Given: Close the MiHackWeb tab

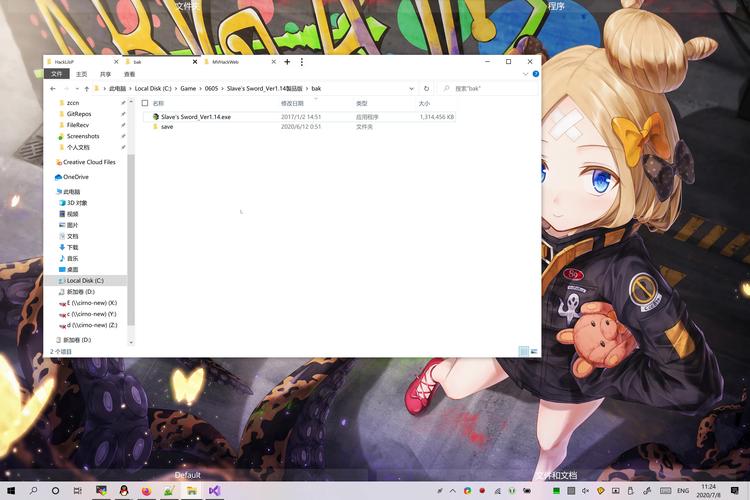Looking at the screenshot, I should 274,62.
